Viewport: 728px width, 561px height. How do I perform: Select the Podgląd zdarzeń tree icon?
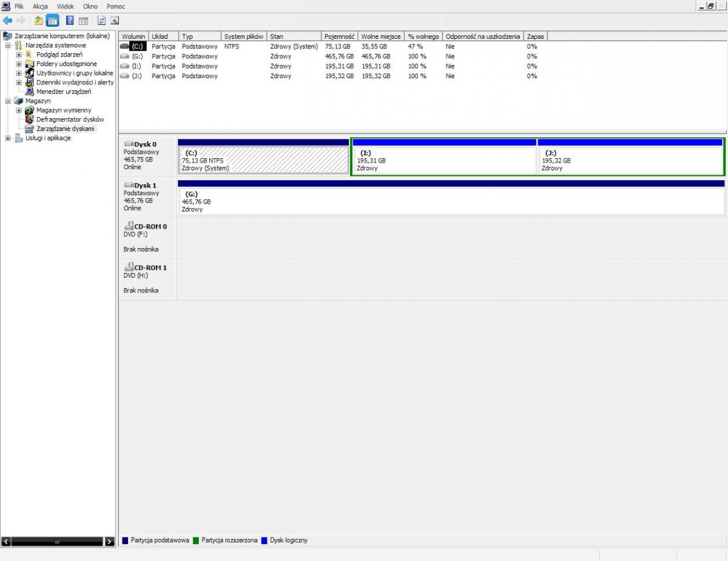tap(30, 55)
